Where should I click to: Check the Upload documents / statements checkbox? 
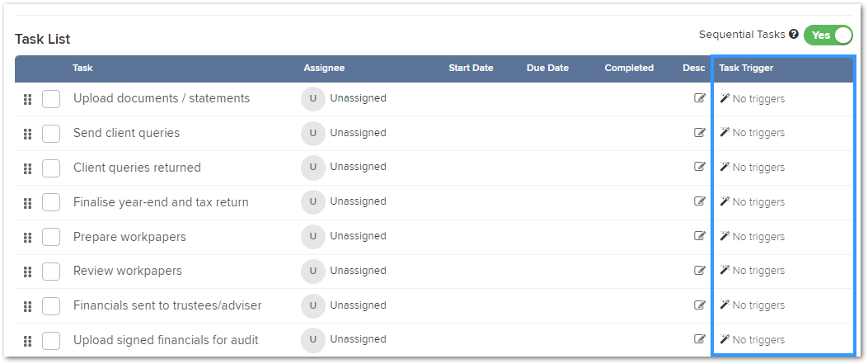[51, 99]
